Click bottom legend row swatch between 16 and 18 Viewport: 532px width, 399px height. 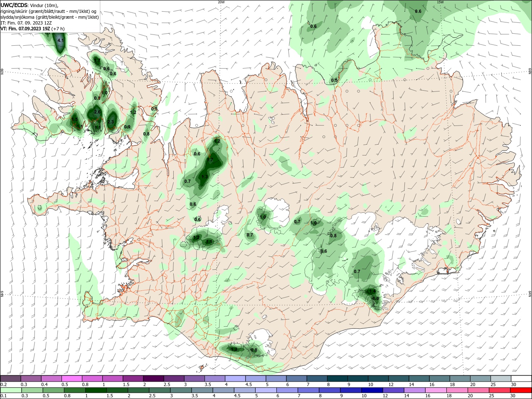click(x=436, y=390)
